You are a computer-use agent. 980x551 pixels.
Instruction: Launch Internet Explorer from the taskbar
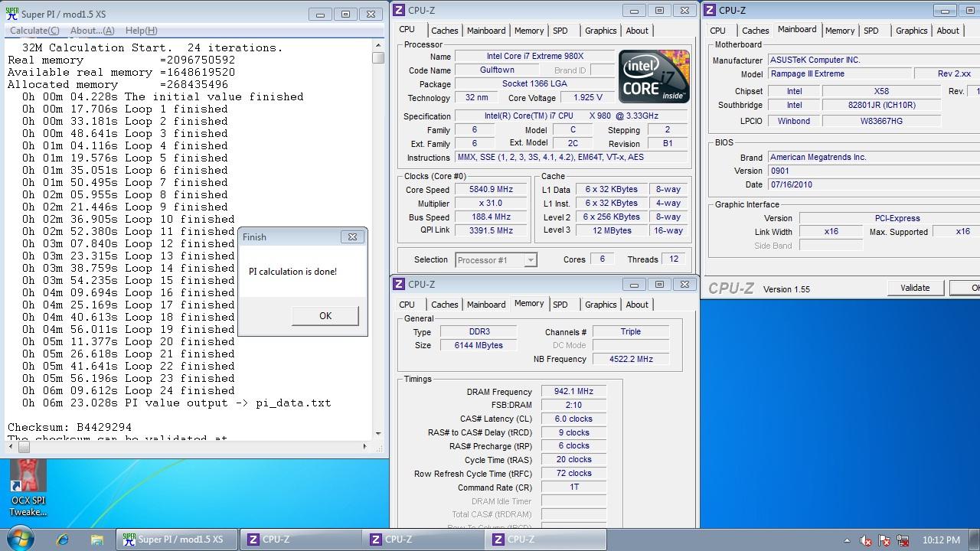click(x=63, y=540)
